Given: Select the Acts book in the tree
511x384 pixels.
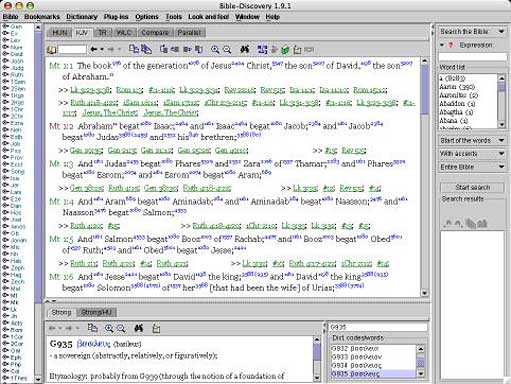Looking at the screenshot, I should 16,323.
